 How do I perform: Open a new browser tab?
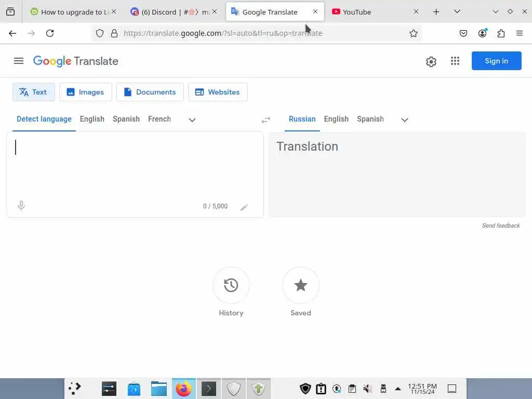coord(436,12)
